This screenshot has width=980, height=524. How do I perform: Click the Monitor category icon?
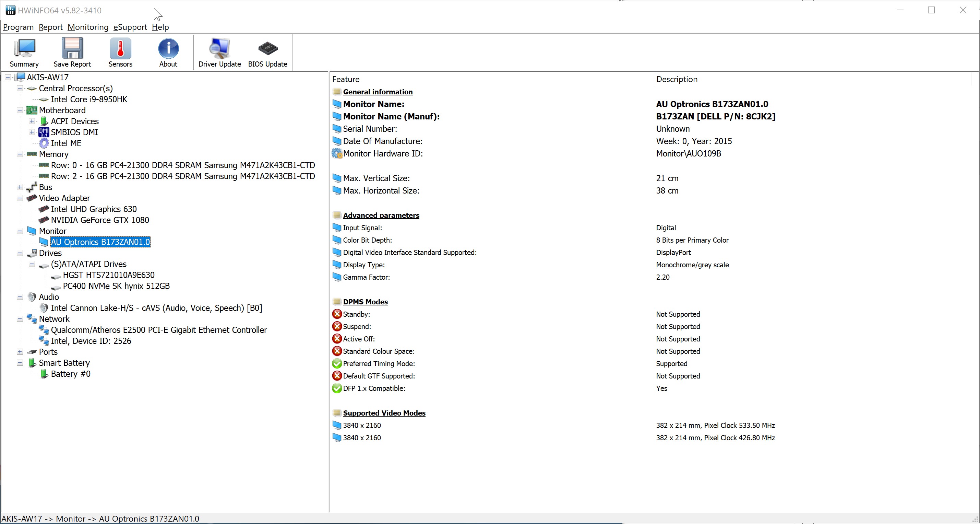point(32,231)
